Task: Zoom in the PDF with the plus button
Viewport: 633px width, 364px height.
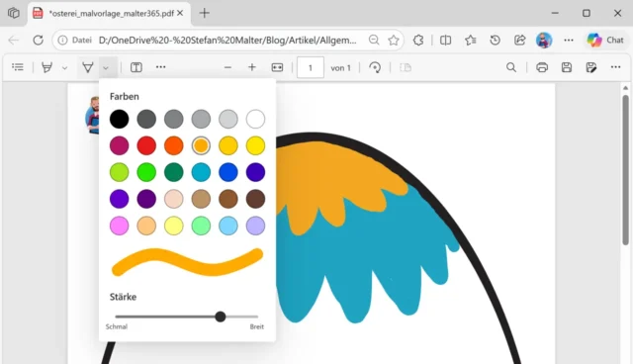Action: [x=252, y=67]
